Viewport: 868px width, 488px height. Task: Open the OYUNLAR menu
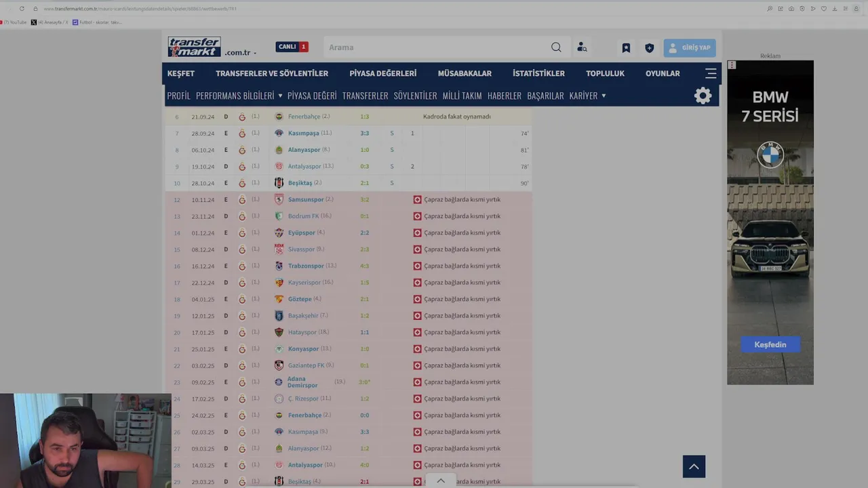click(663, 73)
